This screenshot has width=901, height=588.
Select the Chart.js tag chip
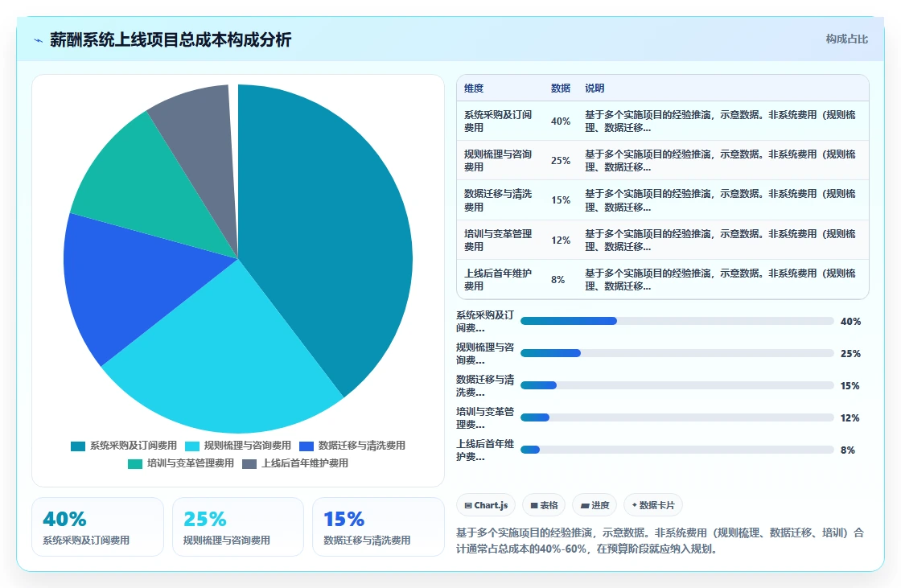(486, 505)
